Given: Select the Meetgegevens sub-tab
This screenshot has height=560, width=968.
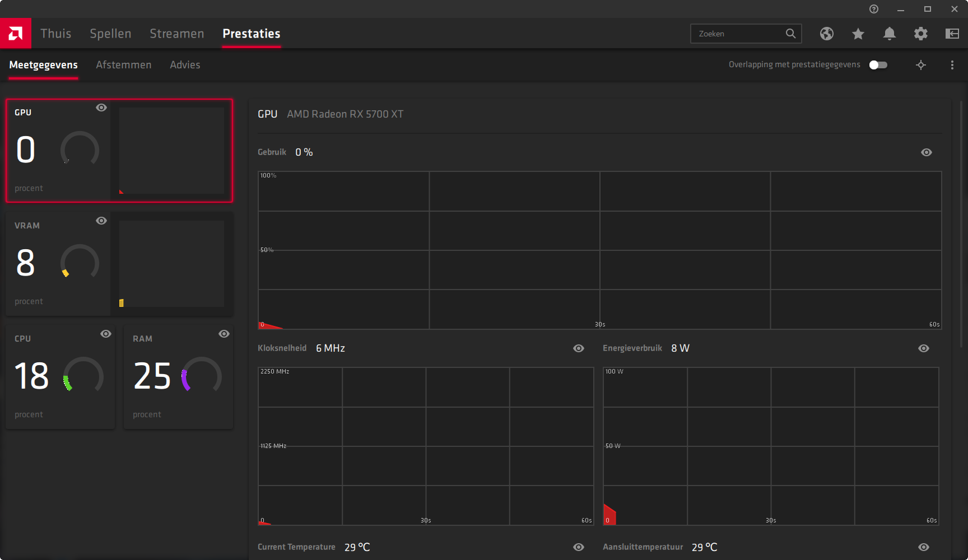Looking at the screenshot, I should (44, 65).
